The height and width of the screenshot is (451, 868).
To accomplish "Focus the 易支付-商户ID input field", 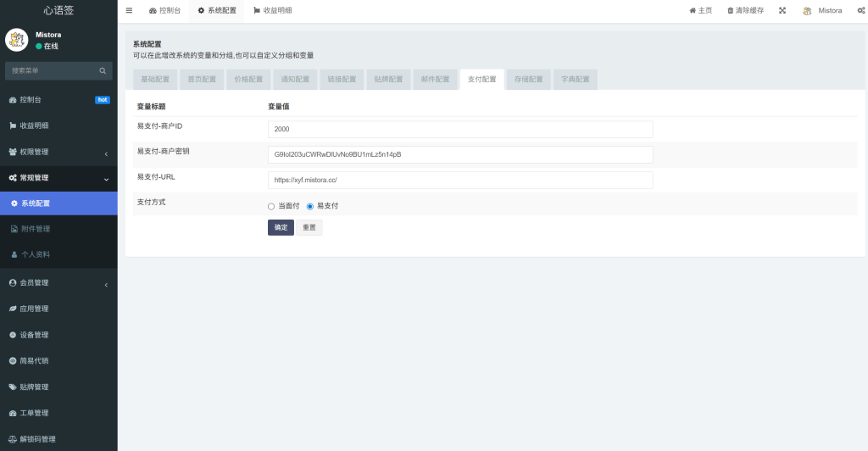I will pos(460,129).
